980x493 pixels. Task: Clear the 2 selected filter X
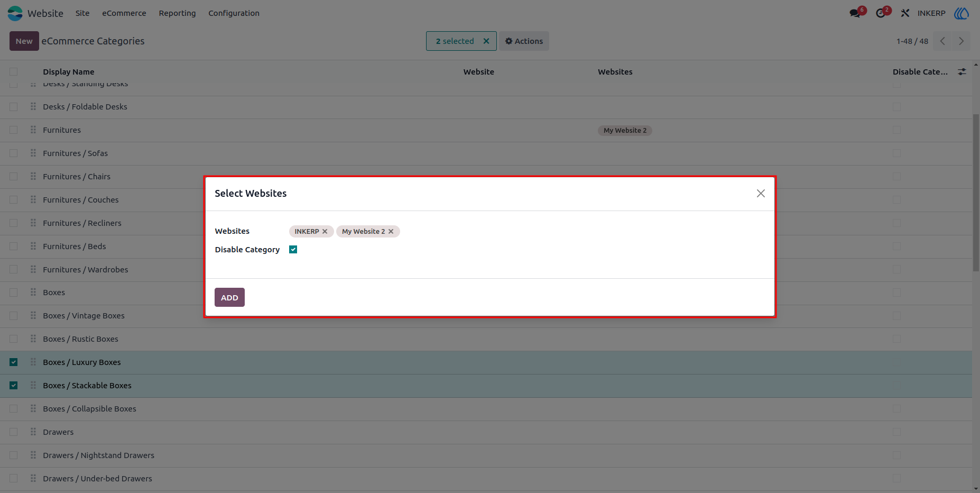(486, 41)
